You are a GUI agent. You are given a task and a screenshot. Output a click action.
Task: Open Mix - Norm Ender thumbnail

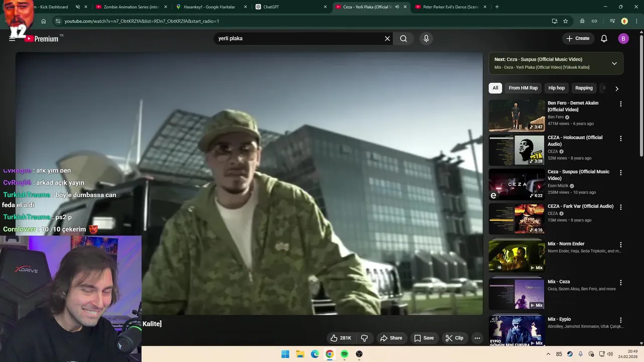[517, 256]
